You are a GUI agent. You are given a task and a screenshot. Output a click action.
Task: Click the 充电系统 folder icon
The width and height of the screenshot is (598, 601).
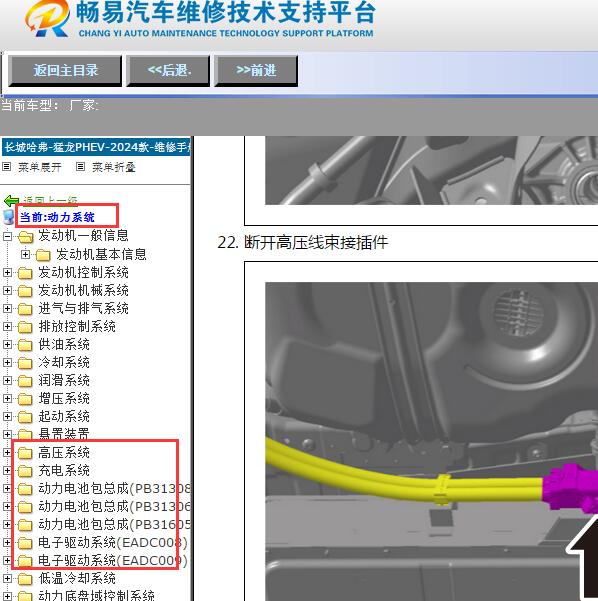[25, 471]
